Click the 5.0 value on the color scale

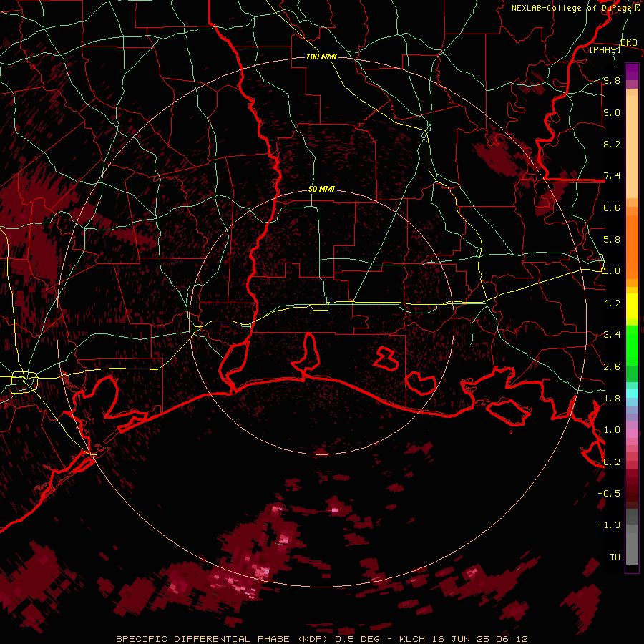(x=612, y=271)
